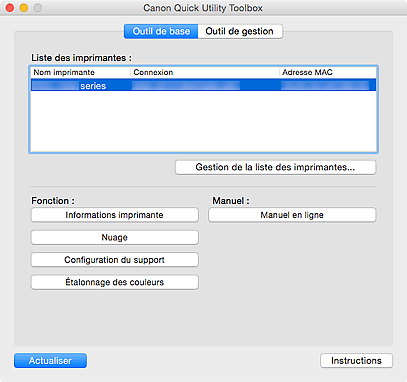This screenshot has width=407, height=382.
Task: Click the Informations imprimante button
Action: [x=114, y=215]
